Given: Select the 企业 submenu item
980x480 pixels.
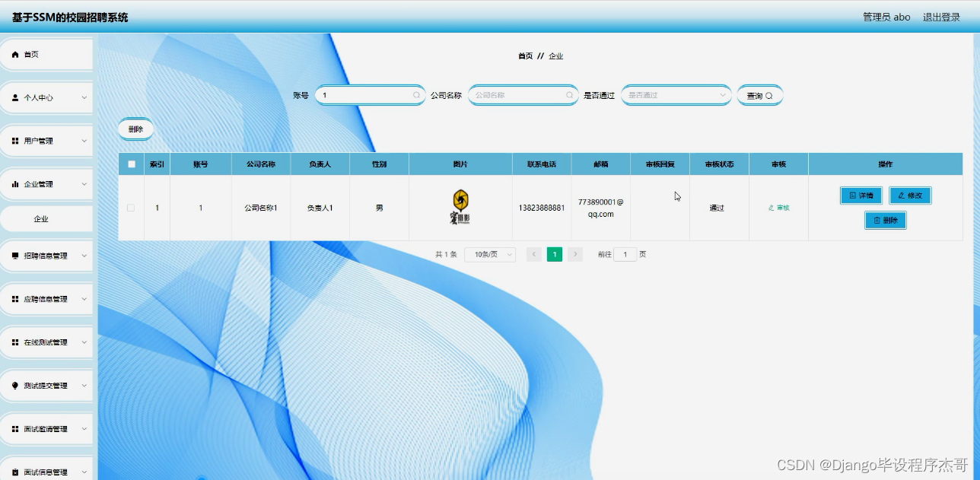Looking at the screenshot, I should tap(46, 219).
